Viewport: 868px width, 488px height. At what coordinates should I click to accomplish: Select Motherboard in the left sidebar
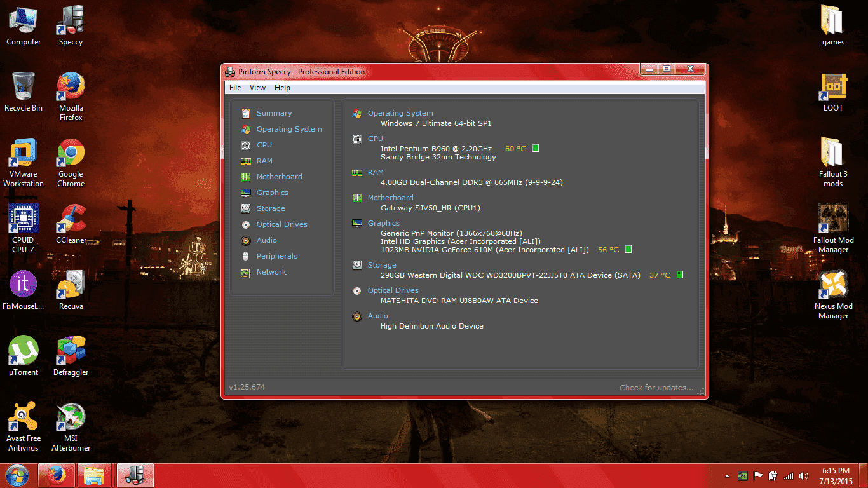click(x=279, y=177)
